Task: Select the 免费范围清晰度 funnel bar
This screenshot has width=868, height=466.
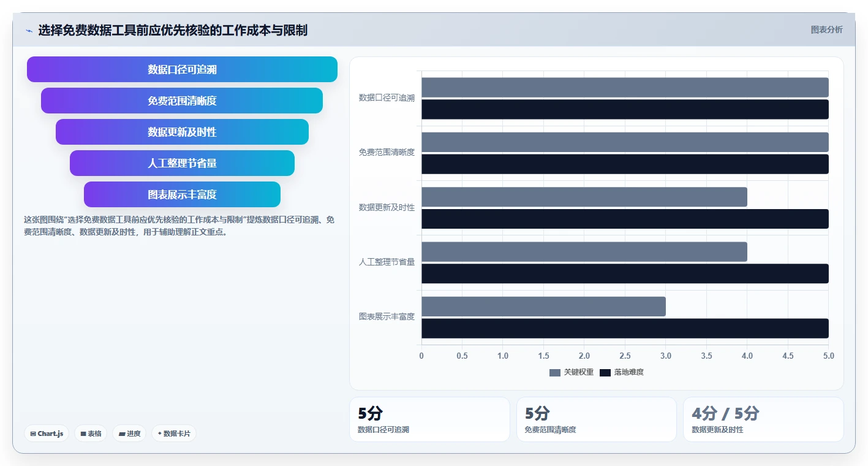Action: point(182,101)
